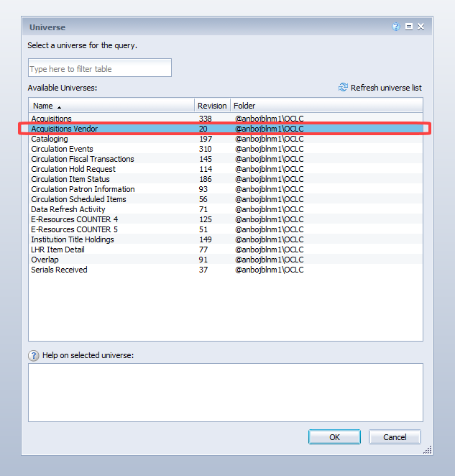Close the Universe dialog
The image size is (455, 476).
(x=420, y=27)
